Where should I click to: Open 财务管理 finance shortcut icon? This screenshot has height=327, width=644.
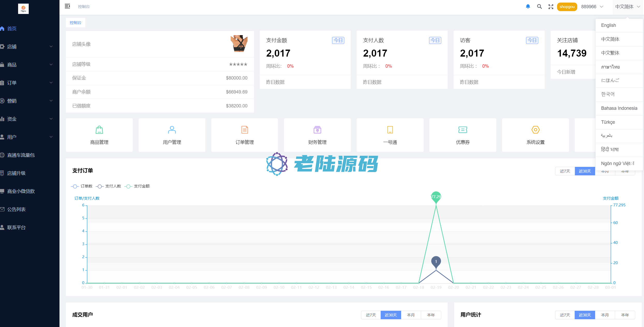(x=317, y=130)
